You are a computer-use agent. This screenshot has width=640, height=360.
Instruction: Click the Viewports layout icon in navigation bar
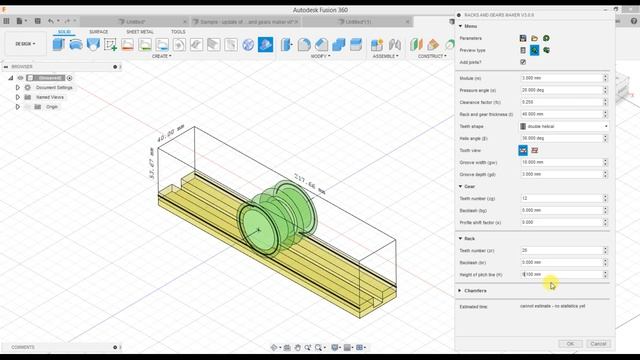(x=360, y=347)
